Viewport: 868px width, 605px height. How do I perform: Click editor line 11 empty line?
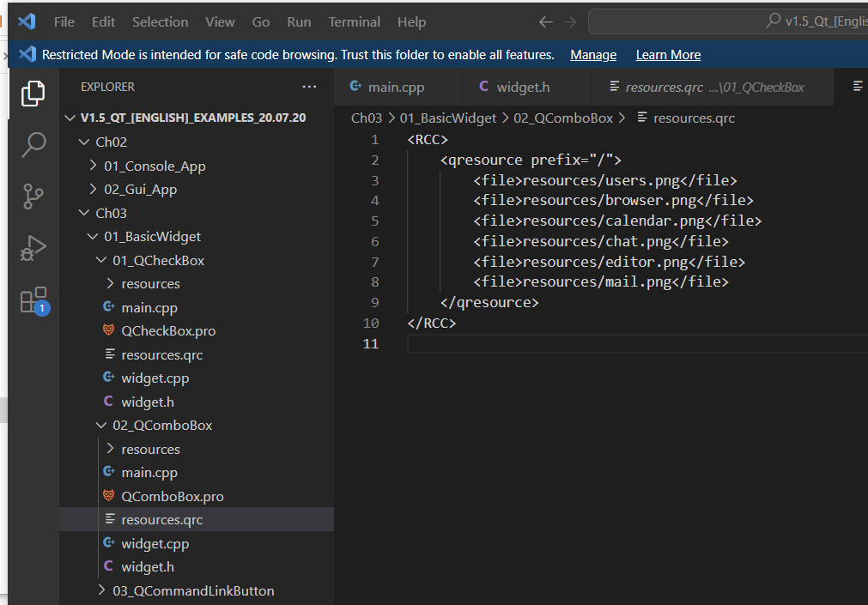click(x=636, y=343)
